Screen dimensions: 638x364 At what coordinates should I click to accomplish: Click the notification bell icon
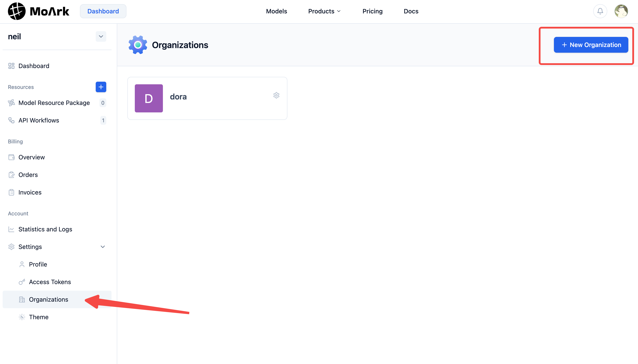pos(600,11)
